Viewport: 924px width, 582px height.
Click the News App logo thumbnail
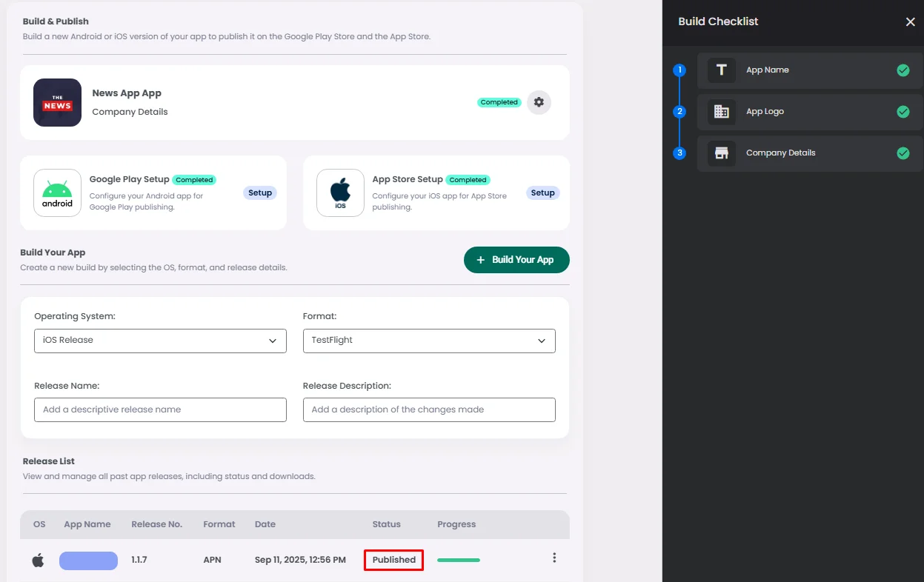[x=57, y=102]
